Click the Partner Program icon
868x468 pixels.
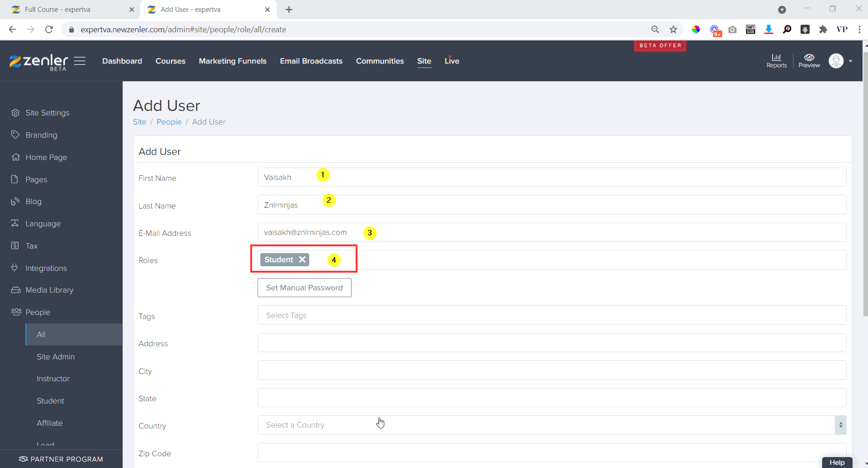22,459
